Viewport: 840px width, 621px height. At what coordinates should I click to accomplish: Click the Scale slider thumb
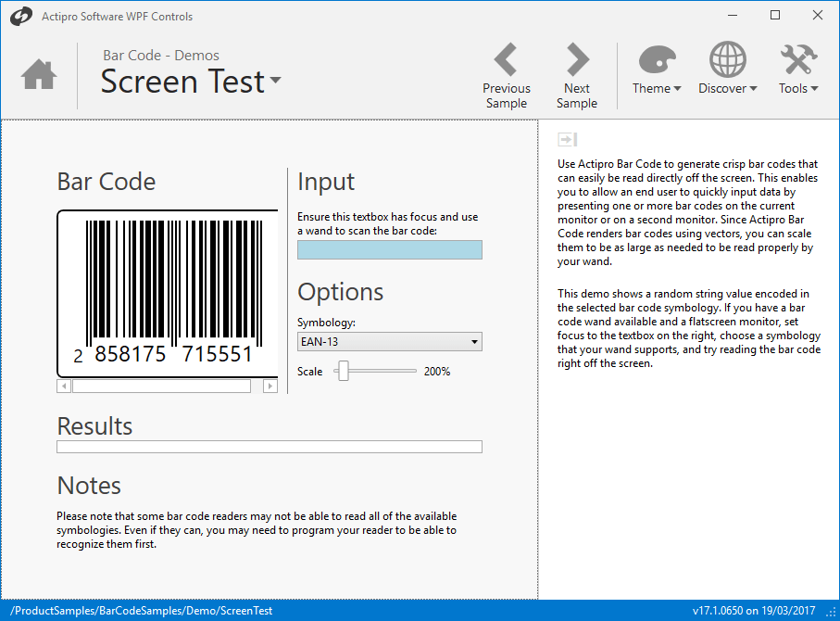click(344, 371)
